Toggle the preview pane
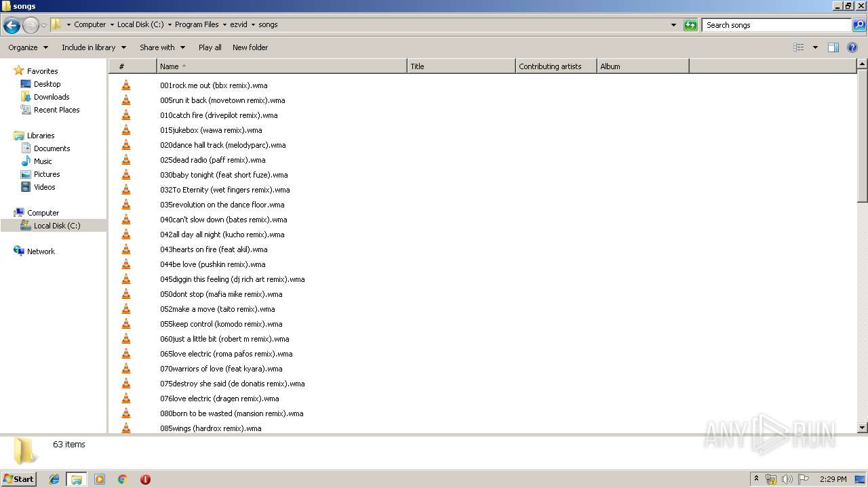The width and height of the screenshot is (868, 488). coord(833,47)
